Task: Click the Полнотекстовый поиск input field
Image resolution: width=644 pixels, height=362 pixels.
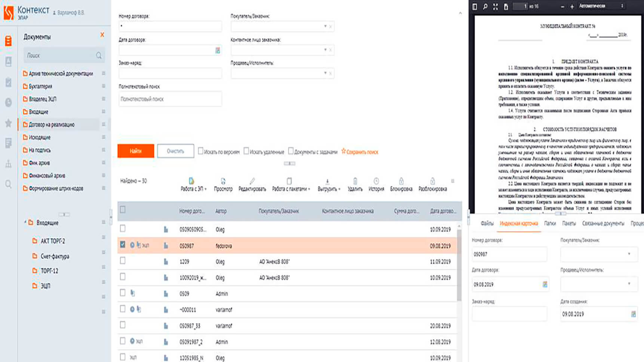Action: coord(170,99)
